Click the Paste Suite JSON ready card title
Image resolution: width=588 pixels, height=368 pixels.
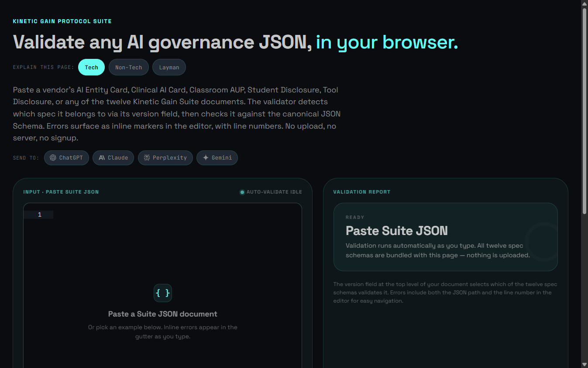397,231
